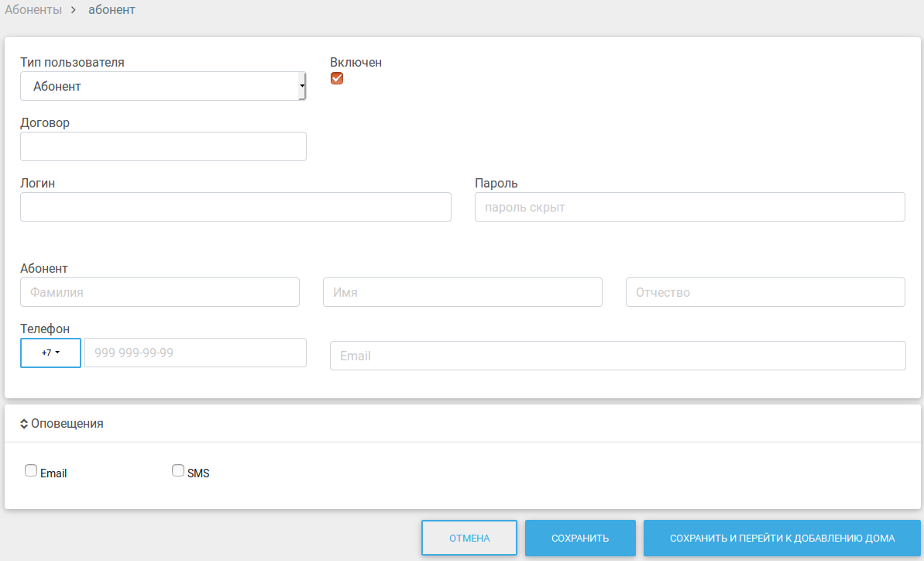Click the Email address input field

coord(617,356)
